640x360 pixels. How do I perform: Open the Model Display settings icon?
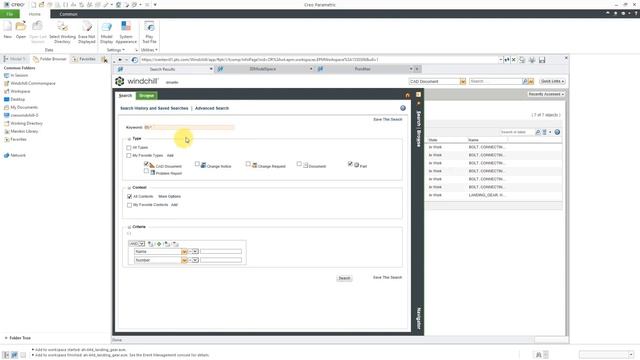tap(107, 27)
